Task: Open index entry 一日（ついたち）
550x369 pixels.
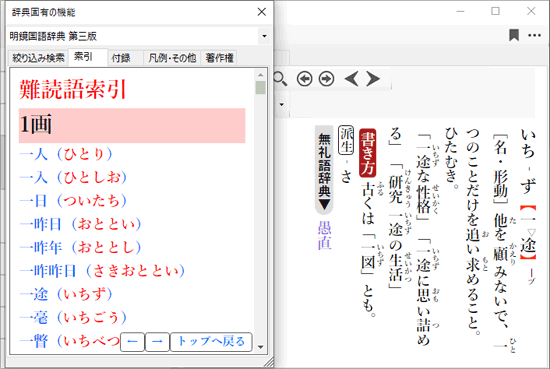Action: click(73, 201)
